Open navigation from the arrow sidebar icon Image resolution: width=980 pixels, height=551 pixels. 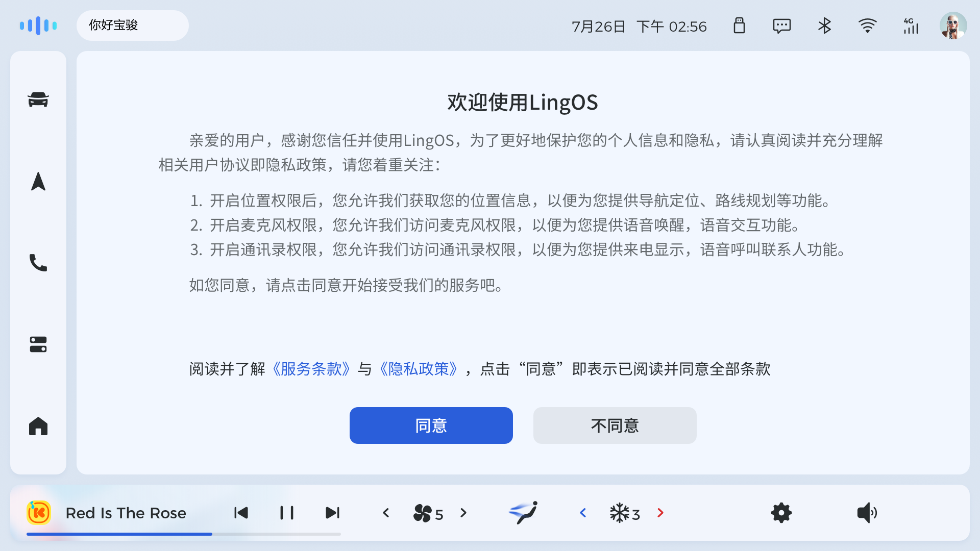38,181
